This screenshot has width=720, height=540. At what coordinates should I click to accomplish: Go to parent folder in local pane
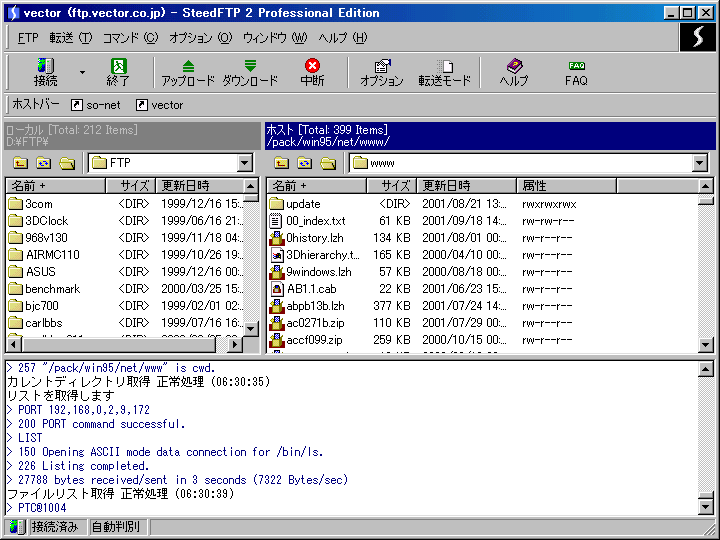pos(20,163)
